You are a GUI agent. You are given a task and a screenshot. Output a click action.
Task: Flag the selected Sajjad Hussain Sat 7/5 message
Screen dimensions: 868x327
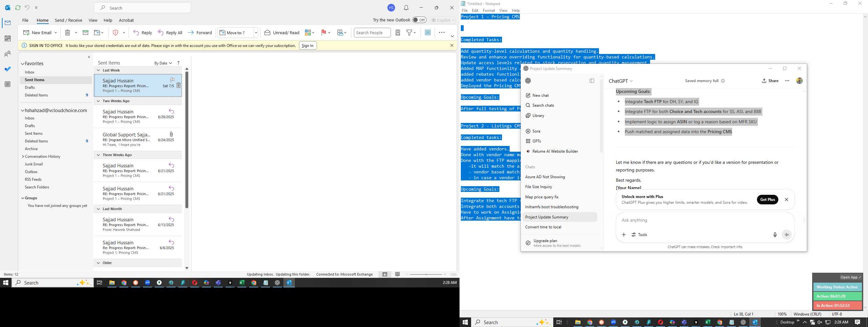172,80
